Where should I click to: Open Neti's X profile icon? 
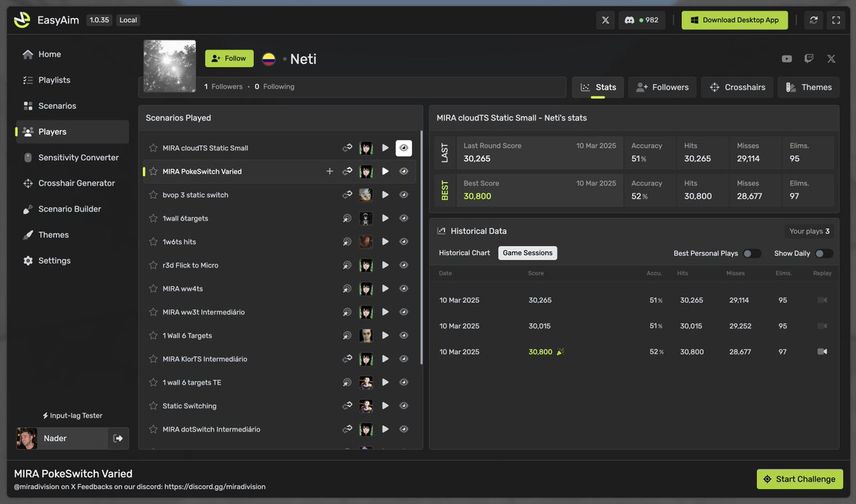(x=831, y=58)
